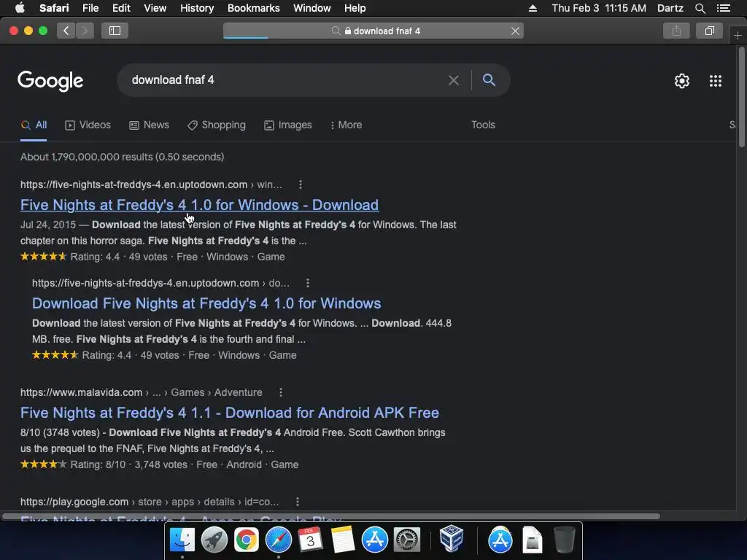The width and height of the screenshot is (747, 560).
Task: Open the Edit menu
Action: coord(121,8)
